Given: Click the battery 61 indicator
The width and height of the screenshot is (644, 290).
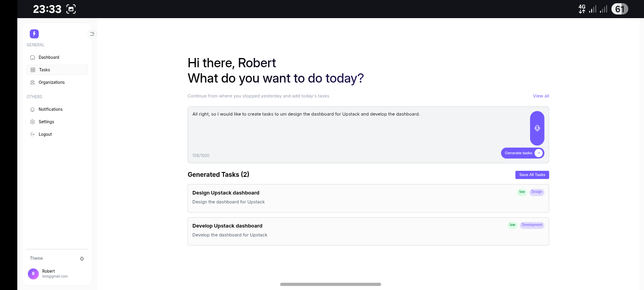Looking at the screenshot, I should click(620, 9).
